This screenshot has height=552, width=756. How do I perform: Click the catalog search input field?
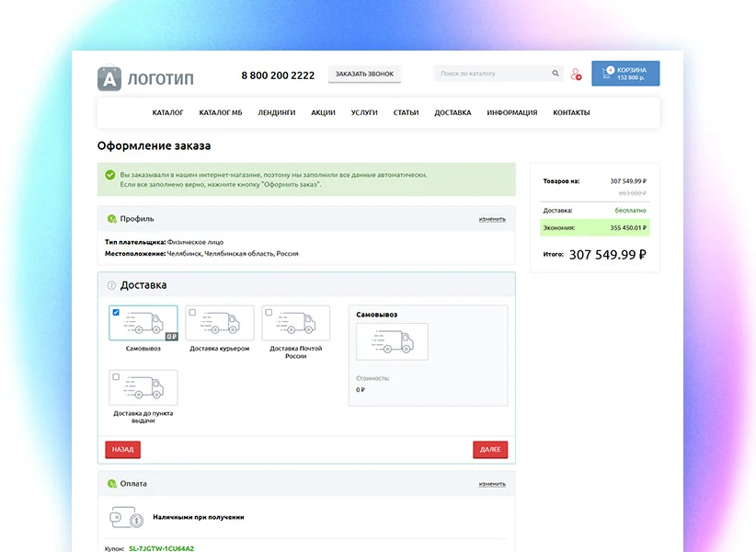click(498, 74)
